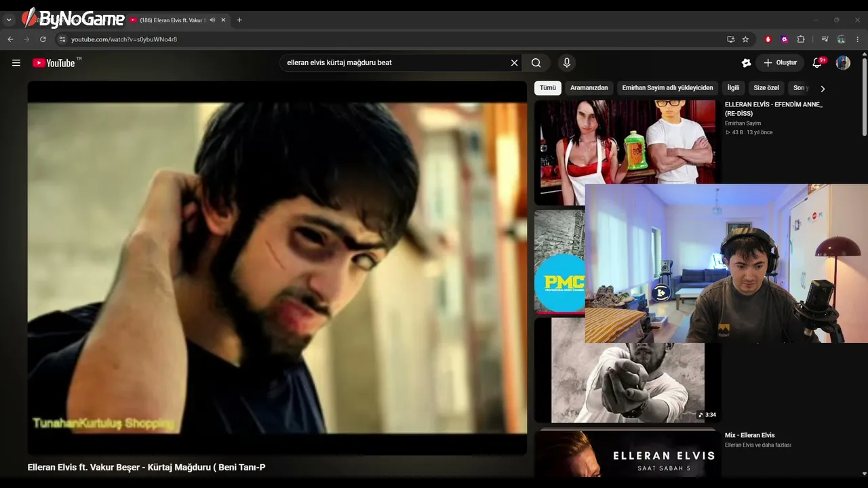868x488 pixels.
Task: Select the Size özel filter chip
Action: click(766, 88)
